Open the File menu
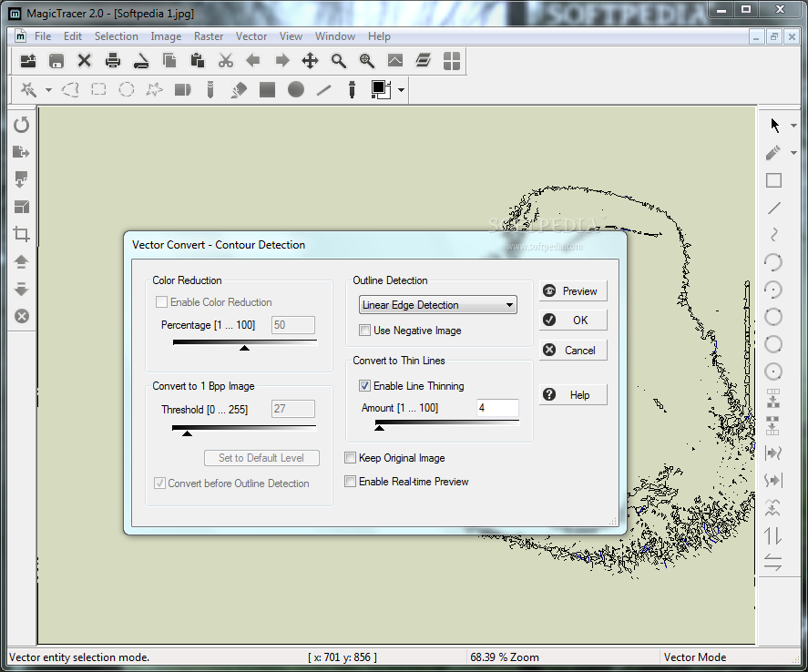This screenshot has width=808, height=672. [x=43, y=36]
